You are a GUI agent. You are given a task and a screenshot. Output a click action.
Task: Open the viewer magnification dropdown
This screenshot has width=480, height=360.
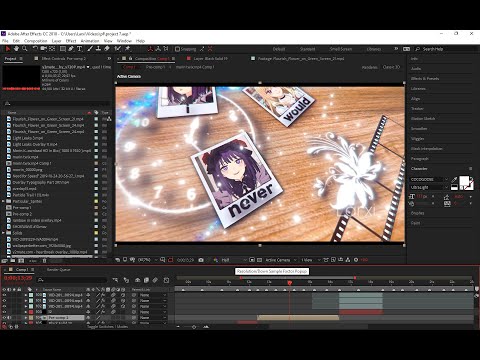(x=147, y=260)
